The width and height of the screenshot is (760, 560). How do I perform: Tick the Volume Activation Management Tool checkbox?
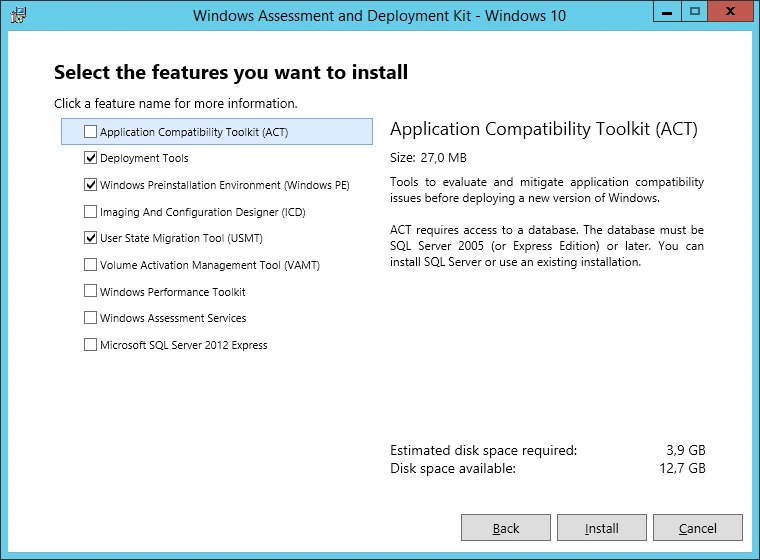tap(91, 265)
